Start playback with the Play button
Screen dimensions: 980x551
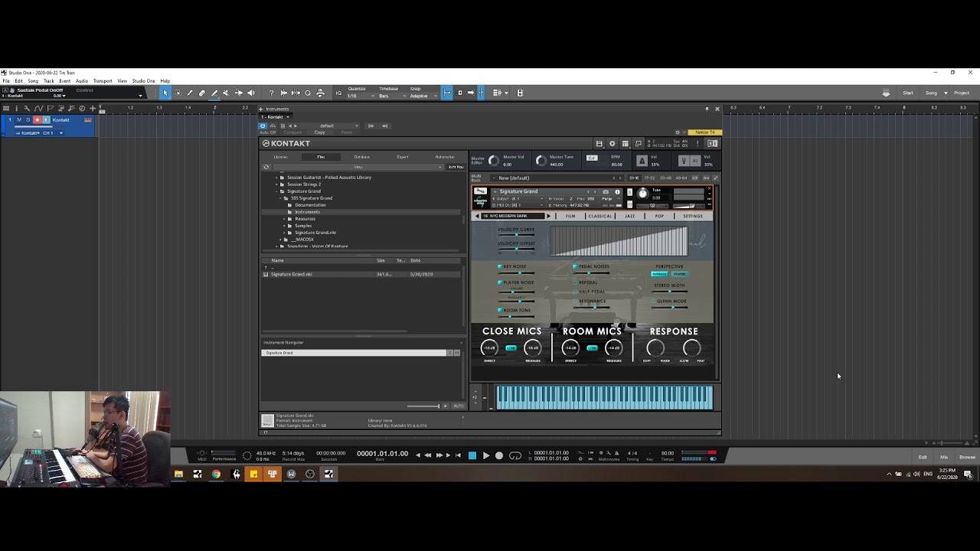pyautogui.click(x=485, y=455)
